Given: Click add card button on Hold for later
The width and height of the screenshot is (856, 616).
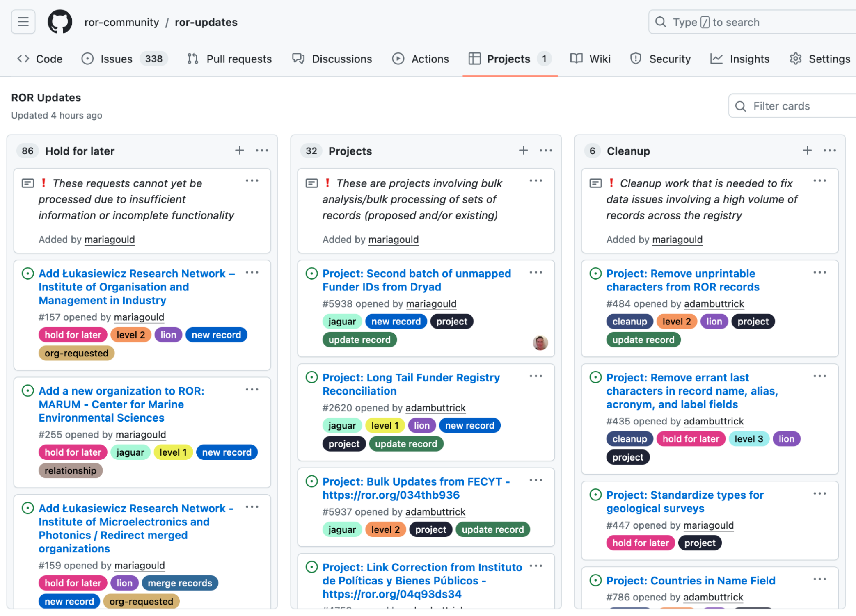Looking at the screenshot, I should [239, 150].
